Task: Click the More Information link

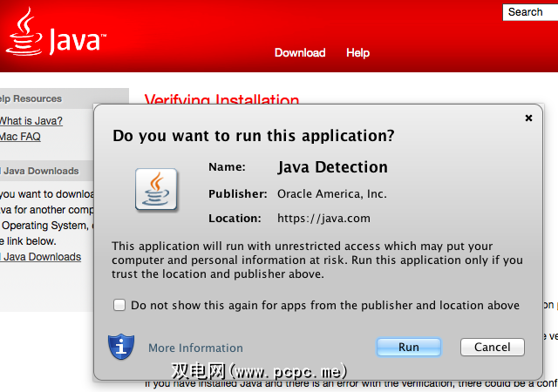Action: point(195,348)
